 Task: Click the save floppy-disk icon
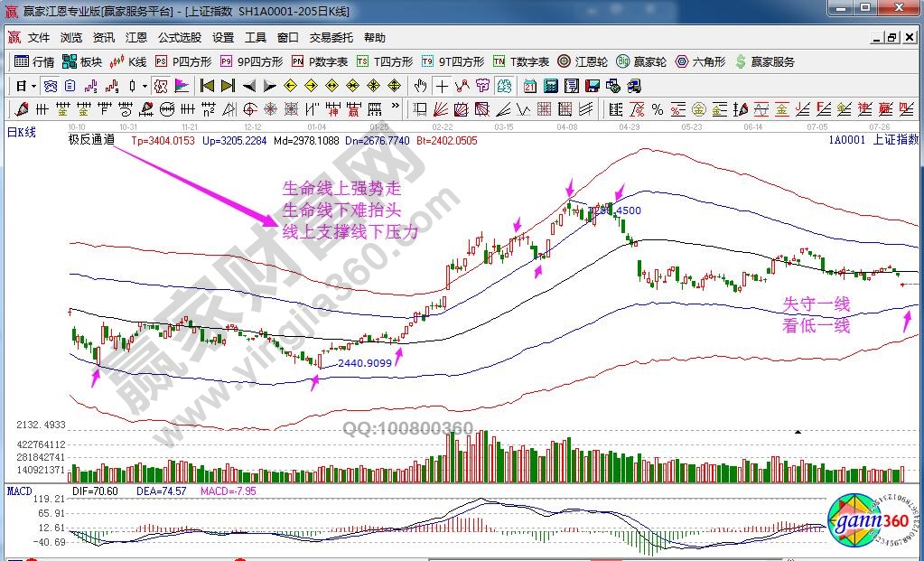point(593,86)
